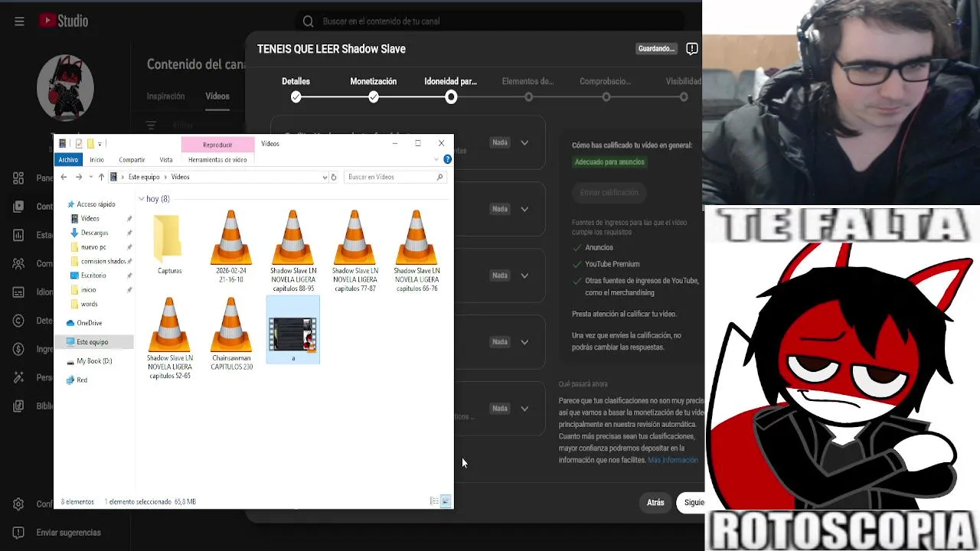Viewport: 980px width, 551px height.
Task: Click Send feedback icon in Studio sidebar
Action: click(x=18, y=533)
